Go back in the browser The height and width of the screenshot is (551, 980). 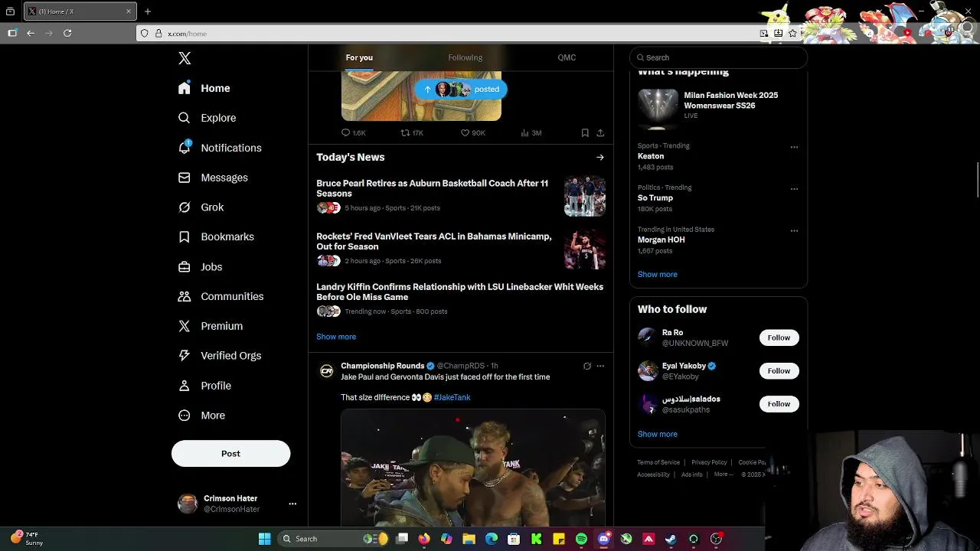(x=31, y=33)
